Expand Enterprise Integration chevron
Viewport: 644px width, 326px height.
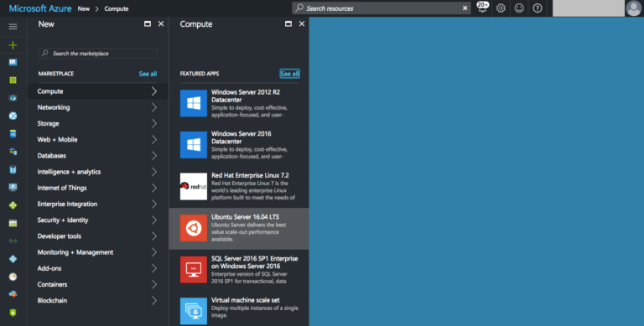pyautogui.click(x=154, y=204)
